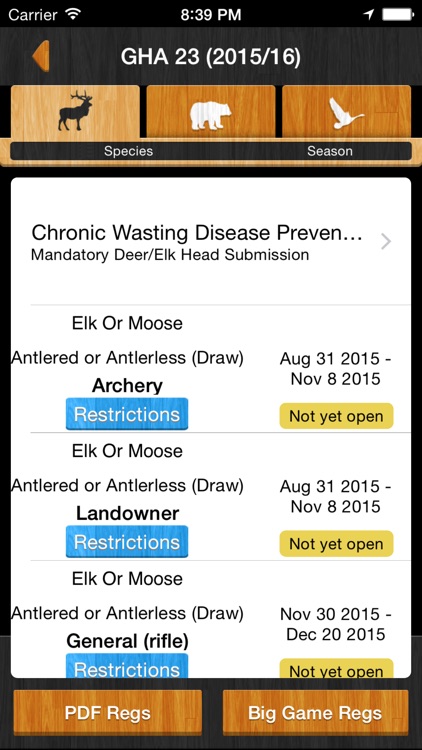Switch to the game bird tab
This screenshot has width=422, height=750.
point(346,111)
